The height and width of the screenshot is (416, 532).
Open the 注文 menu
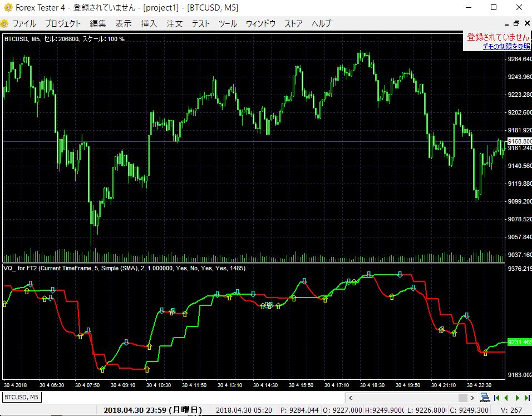pos(174,24)
